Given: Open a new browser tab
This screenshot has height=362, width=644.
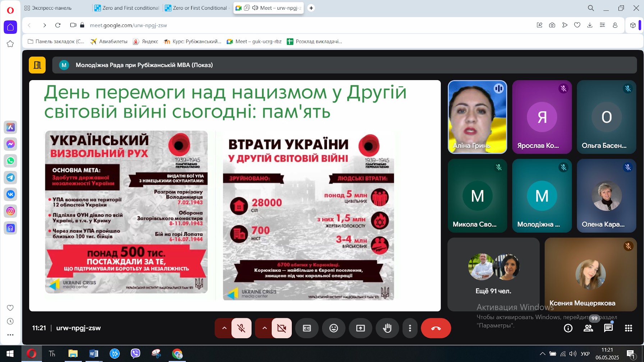Looking at the screenshot, I should click(311, 8).
